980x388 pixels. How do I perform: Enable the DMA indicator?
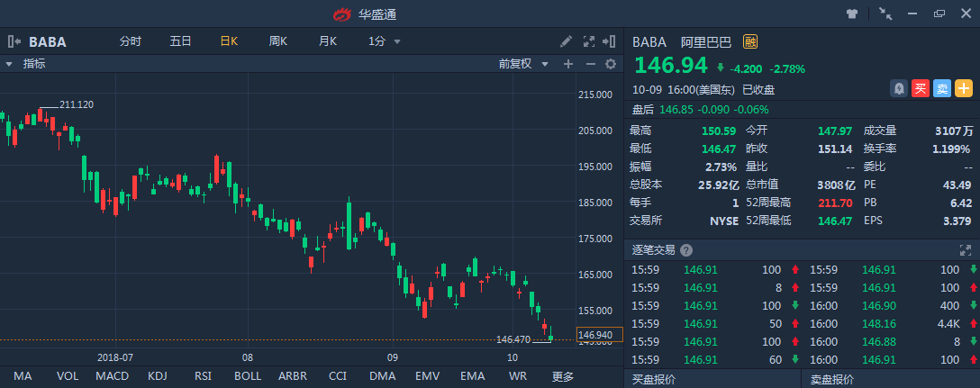tap(383, 376)
